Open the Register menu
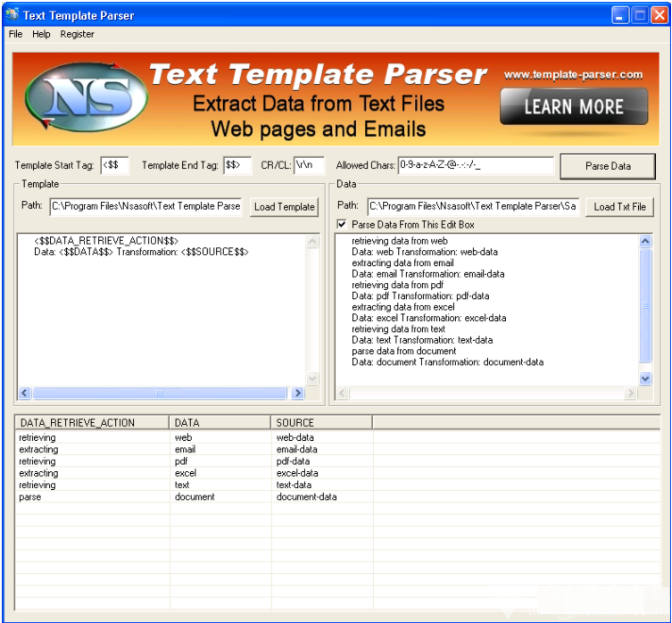The image size is (672, 623). 77,34
